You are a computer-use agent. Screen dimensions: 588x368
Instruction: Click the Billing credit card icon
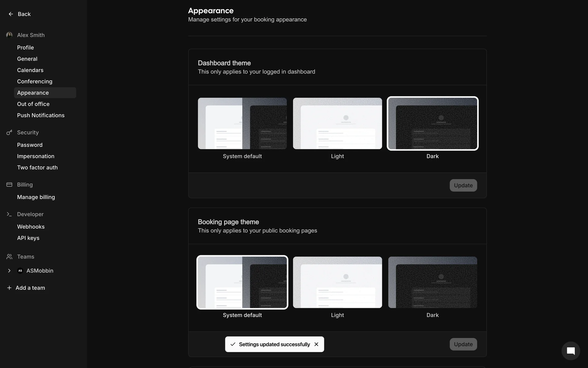click(9, 185)
